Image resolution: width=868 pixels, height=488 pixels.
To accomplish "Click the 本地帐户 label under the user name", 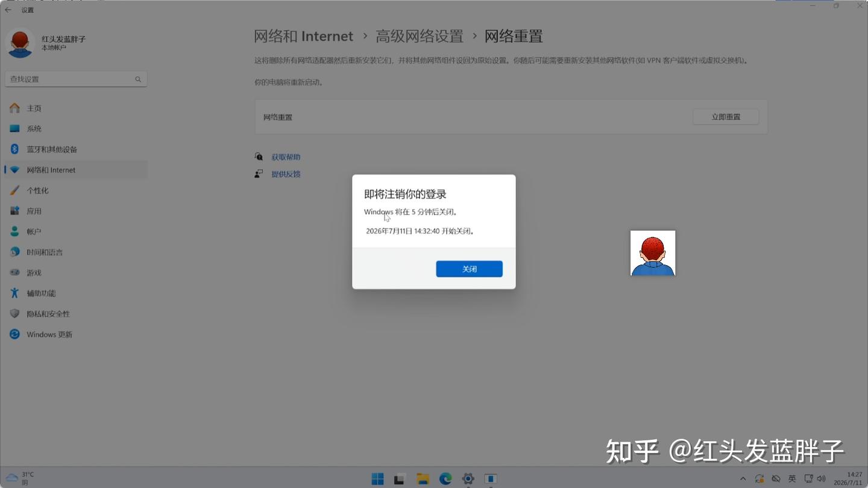I will point(54,48).
